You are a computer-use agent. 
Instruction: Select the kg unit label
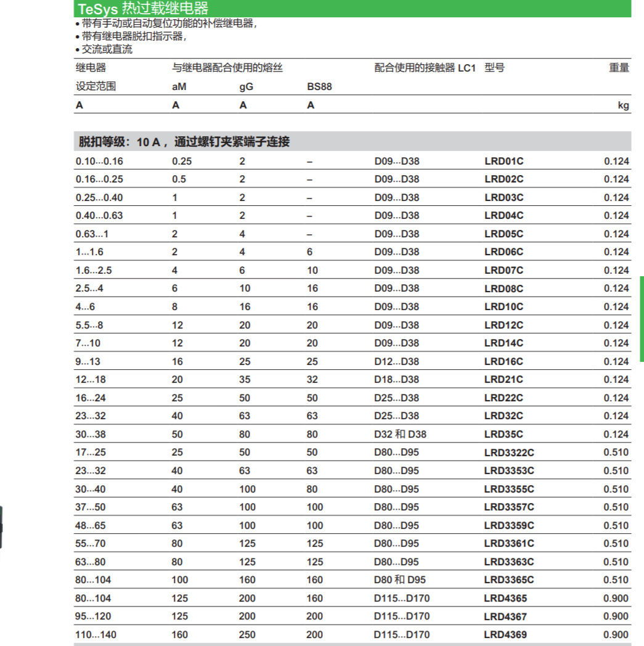[624, 105]
